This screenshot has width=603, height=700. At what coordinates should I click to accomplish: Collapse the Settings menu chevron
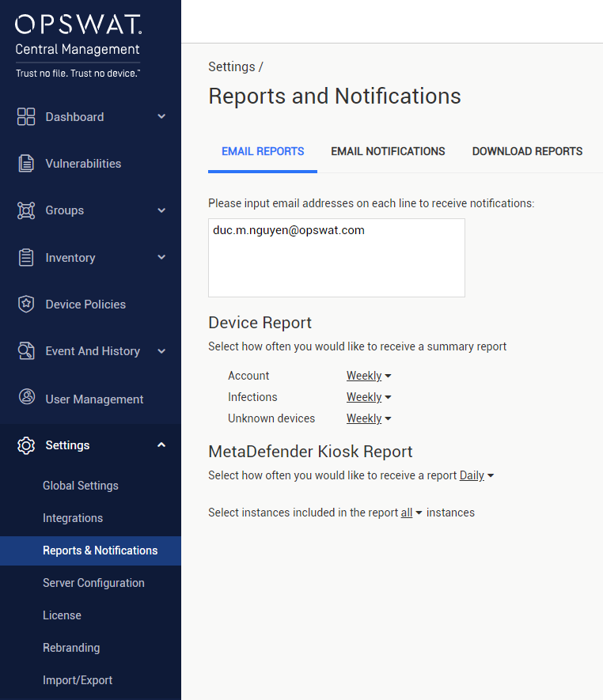coord(161,445)
